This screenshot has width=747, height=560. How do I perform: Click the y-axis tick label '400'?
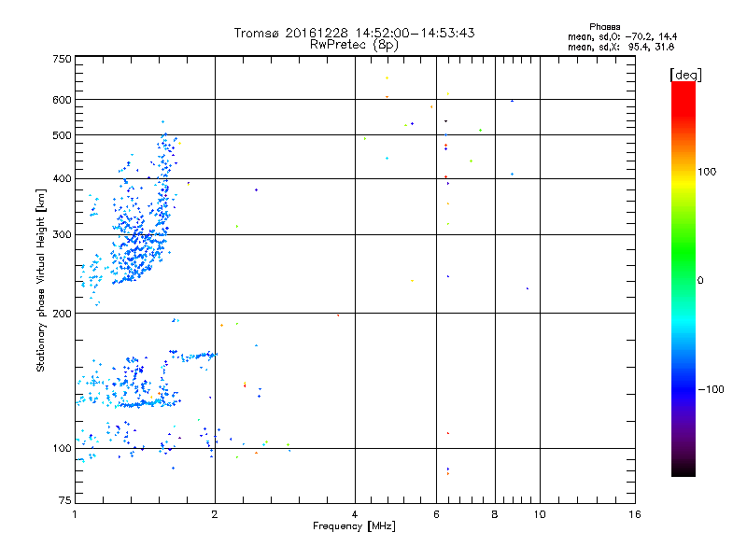click(x=62, y=179)
